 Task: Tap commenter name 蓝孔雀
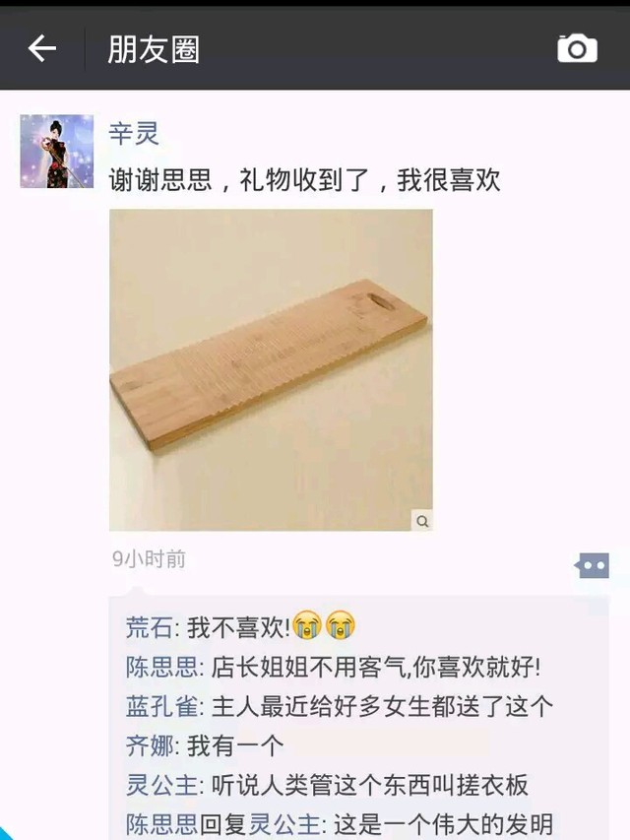point(162,706)
